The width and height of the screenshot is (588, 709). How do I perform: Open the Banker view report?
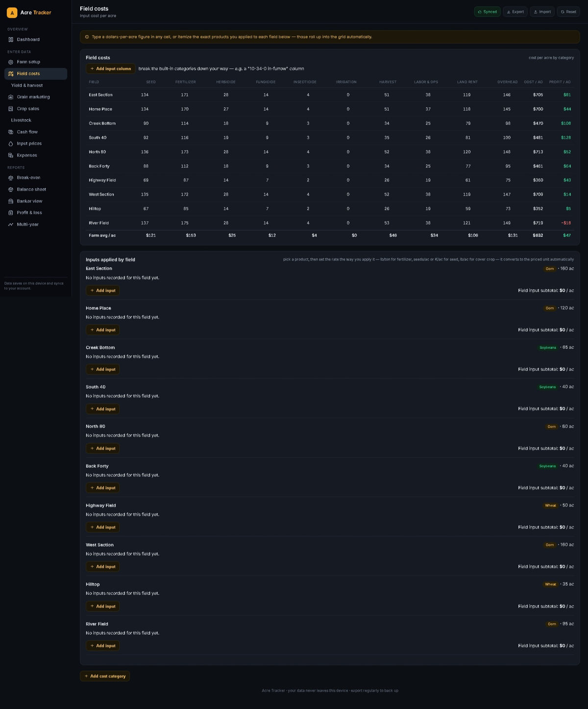35,201
